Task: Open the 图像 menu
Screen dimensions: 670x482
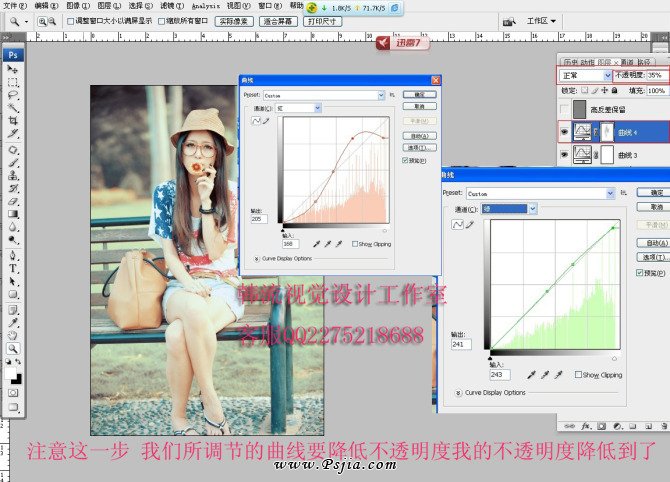Action: 78,6
